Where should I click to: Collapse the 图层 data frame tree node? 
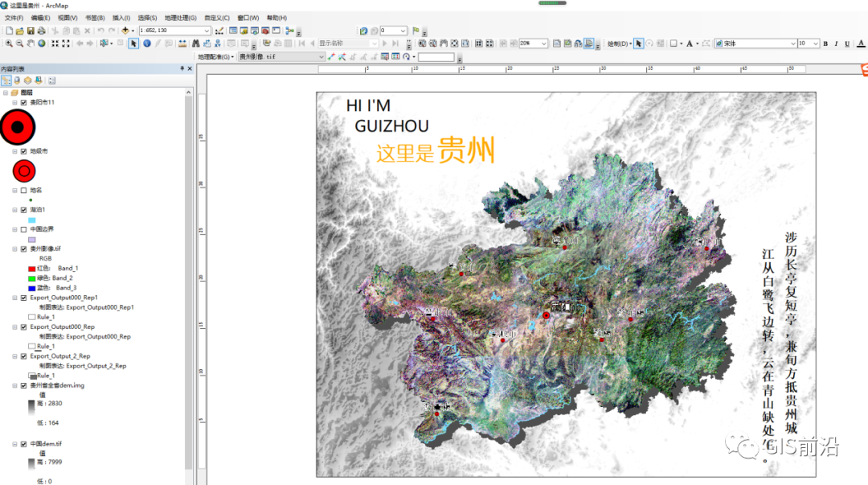(6, 92)
